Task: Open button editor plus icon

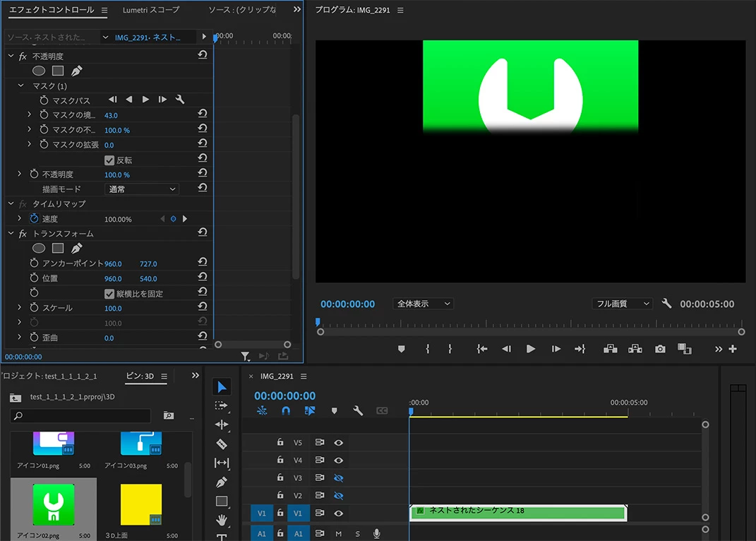Action: [733, 348]
